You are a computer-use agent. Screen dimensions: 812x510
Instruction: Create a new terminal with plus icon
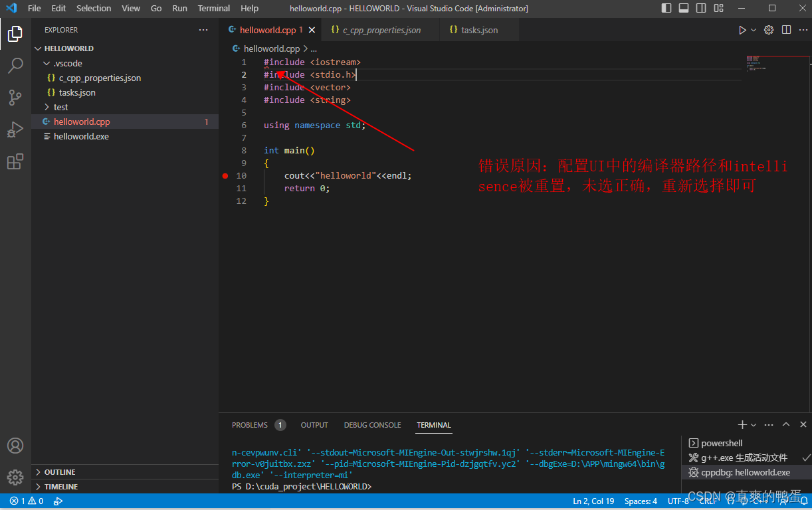click(742, 425)
